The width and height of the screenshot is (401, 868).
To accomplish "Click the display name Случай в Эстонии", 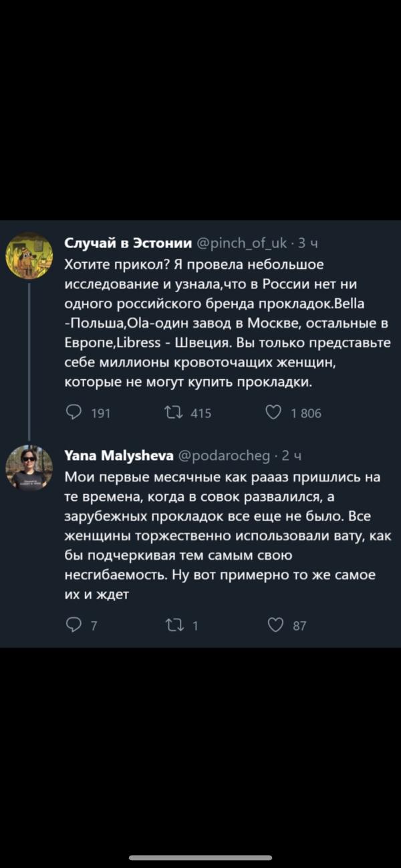I will click(x=128, y=243).
